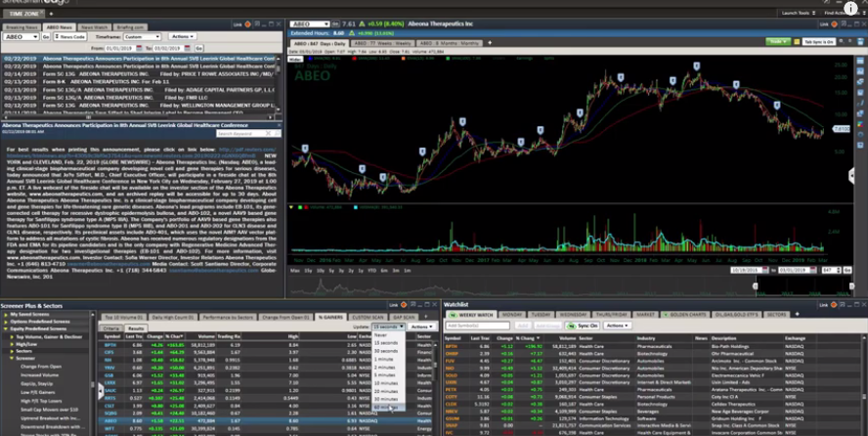This screenshot has width=868, height=436.
Task: Switch to News Watch tab
Action: (94, 27)
